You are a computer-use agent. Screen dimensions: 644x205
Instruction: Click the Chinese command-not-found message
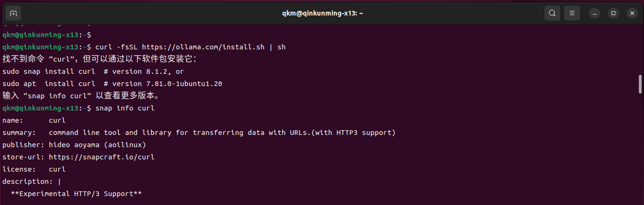(x=99, y=59)
